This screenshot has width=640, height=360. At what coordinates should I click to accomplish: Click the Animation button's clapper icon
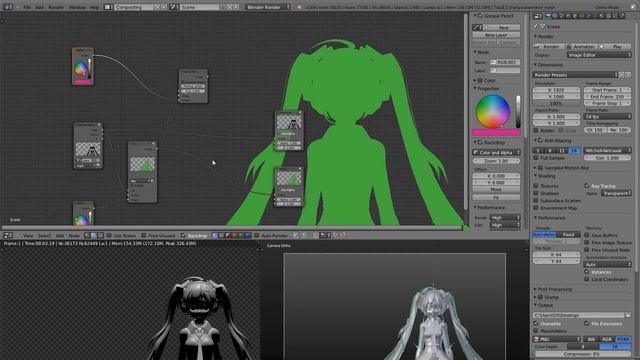click(569, 47)
